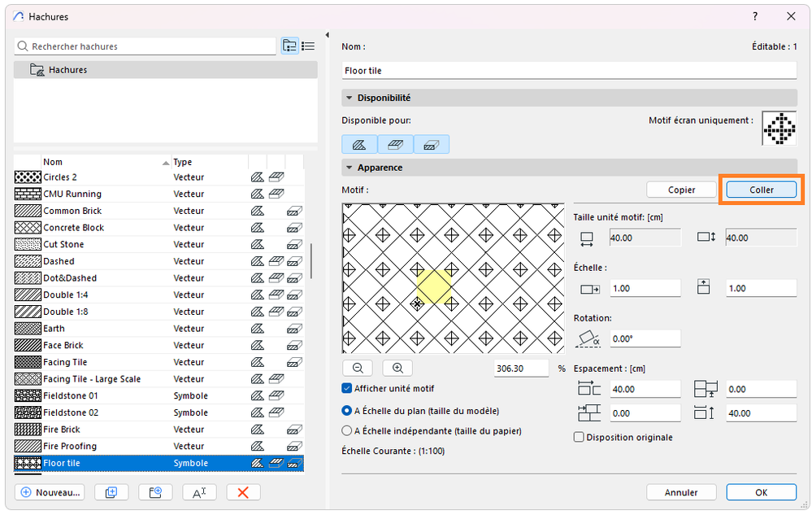Select the Hachures root folder
Screen dimensions: 812x515
point(166,70)
